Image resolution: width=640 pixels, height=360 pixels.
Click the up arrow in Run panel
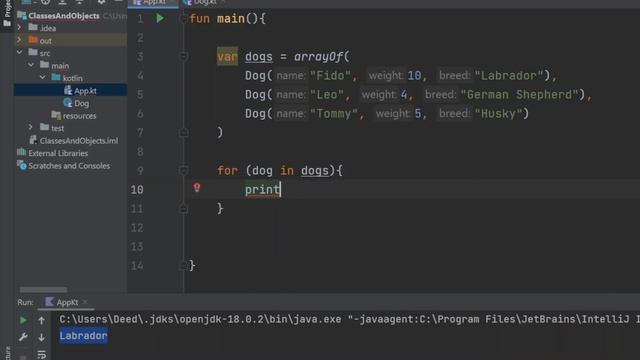[x=41, y=320]
